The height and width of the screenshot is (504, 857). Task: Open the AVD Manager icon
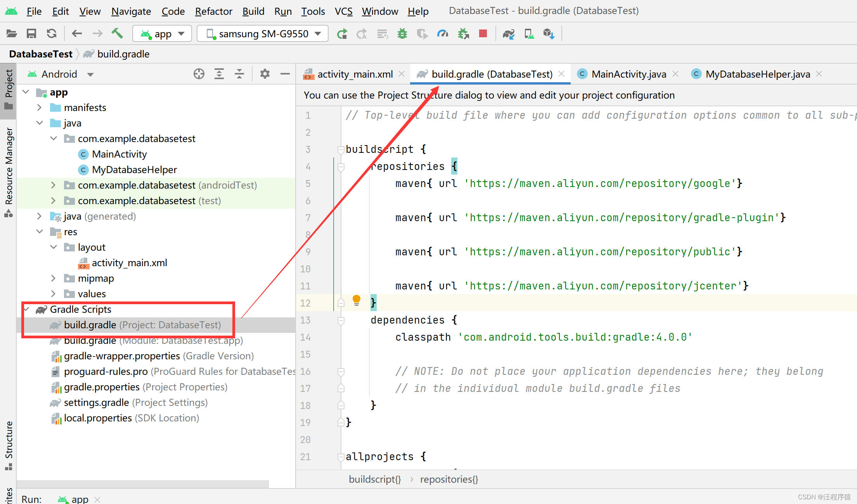(x=529, y=34)
